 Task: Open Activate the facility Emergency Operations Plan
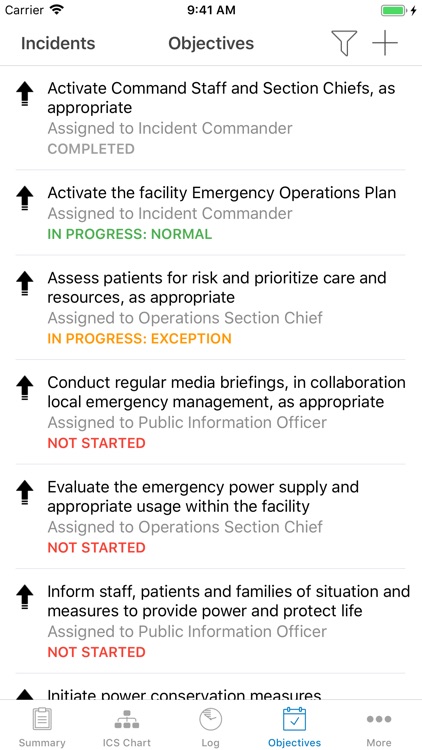(x=211, y=212)
